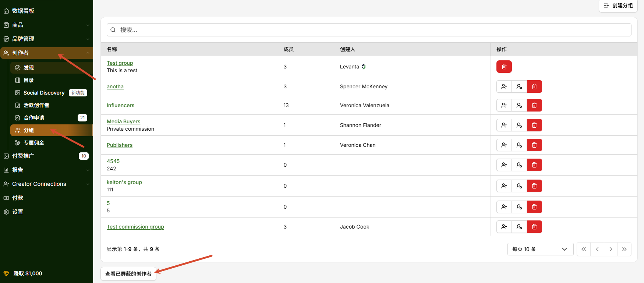
Task: Open member settings for Media Buyers
Action: (519, 125)
